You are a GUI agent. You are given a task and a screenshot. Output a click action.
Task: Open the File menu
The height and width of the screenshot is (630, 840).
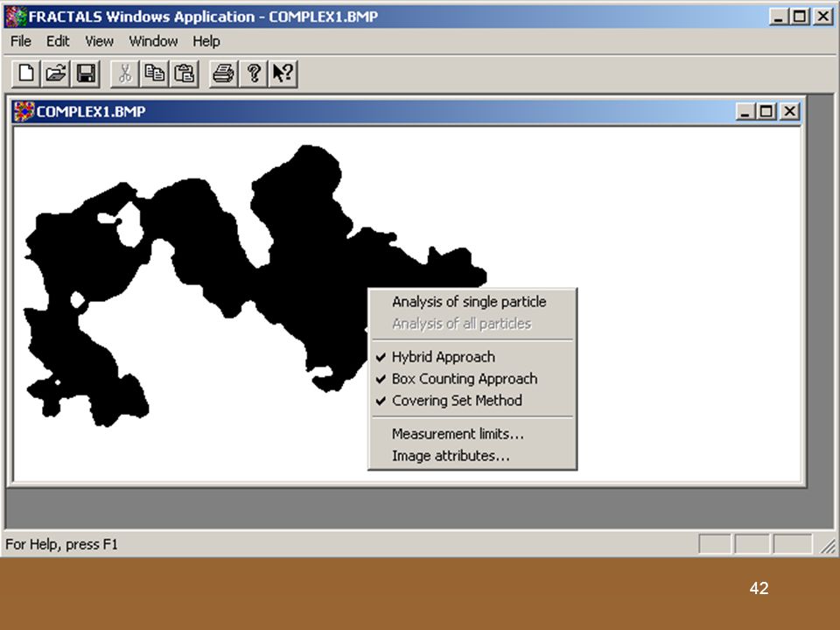(21, 41)
